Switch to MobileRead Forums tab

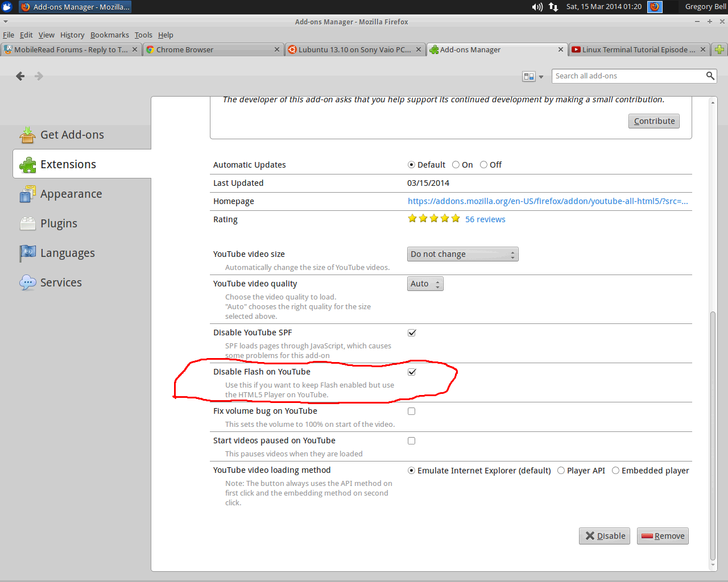(x=71, y=49)
